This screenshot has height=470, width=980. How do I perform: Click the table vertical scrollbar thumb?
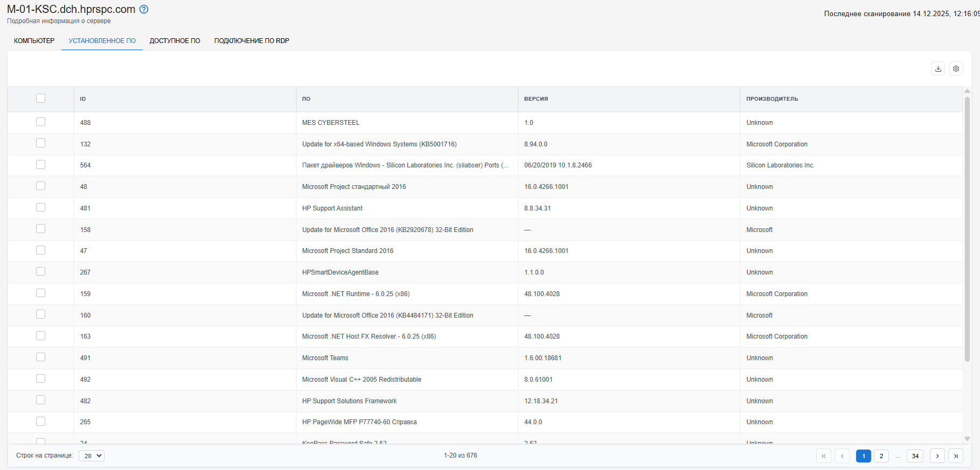pos(967,229)
